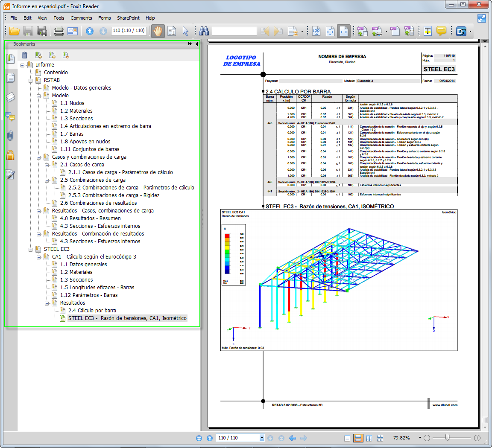Select the Typewriter tool
This screenshot has height=448, width=492.
click(x=428, y=31)
